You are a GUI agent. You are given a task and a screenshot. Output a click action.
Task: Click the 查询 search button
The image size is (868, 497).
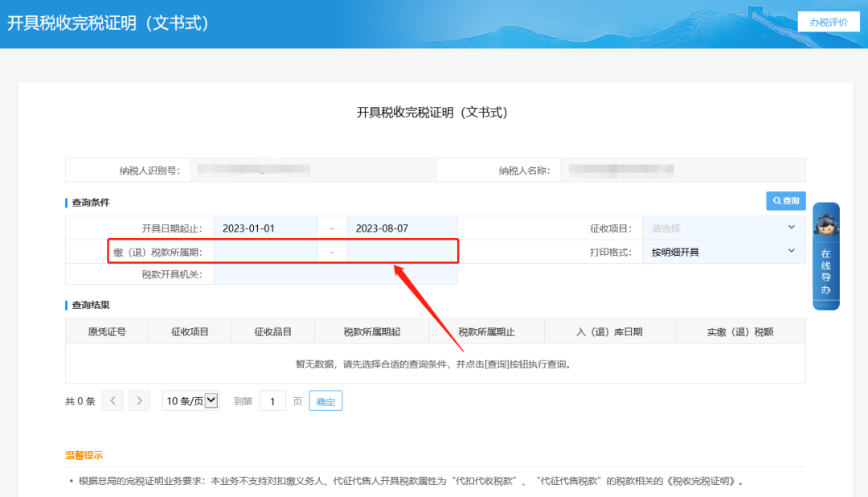click(x=785, y=201)
